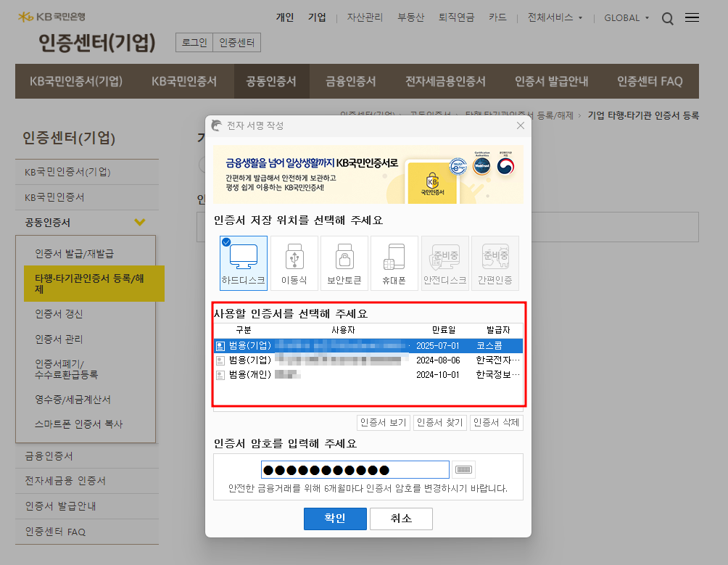Close the 전자 서명 작성 dialog

point(521,125)
